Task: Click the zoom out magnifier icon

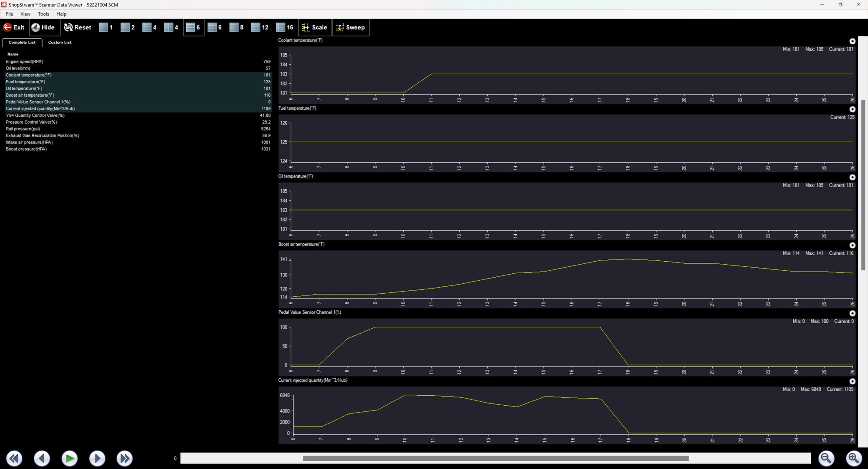Action: coord(826,458)
